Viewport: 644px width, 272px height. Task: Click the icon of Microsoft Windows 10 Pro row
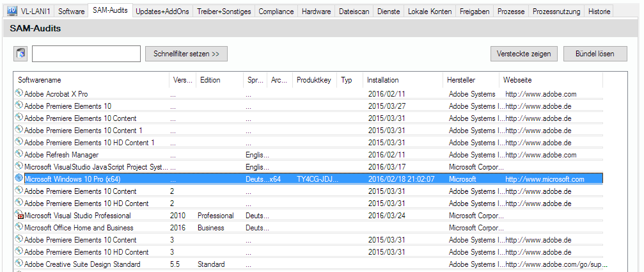(x=19, y=179)
